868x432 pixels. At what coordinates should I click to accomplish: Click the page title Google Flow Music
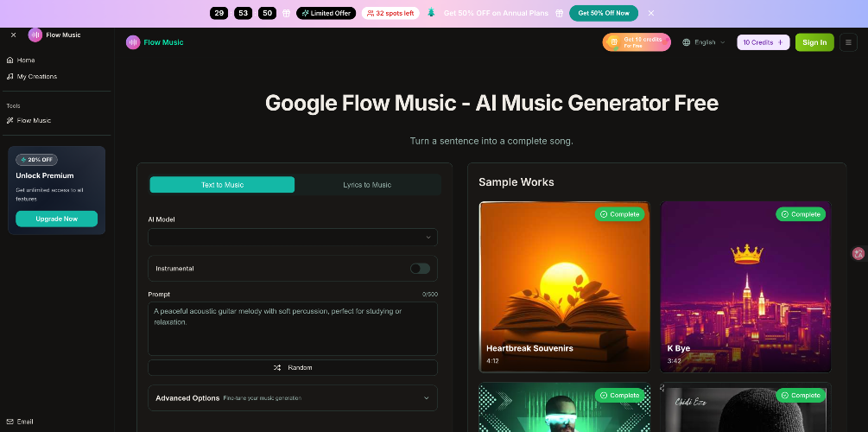point(491,103)
